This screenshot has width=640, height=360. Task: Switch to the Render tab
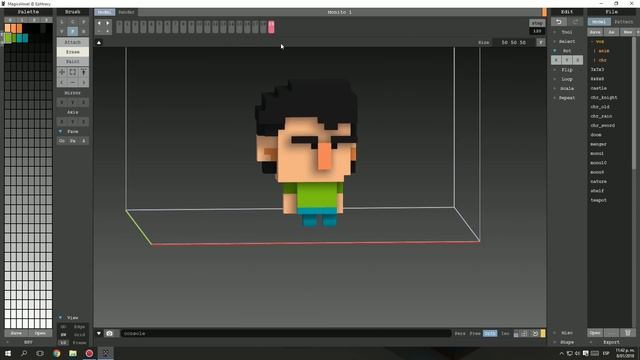[126, 12]
